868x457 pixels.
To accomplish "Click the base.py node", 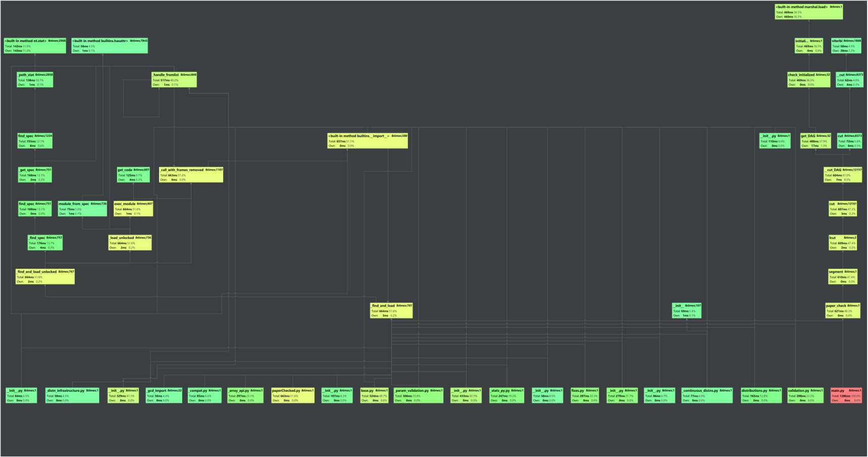I will click(374, 395).
